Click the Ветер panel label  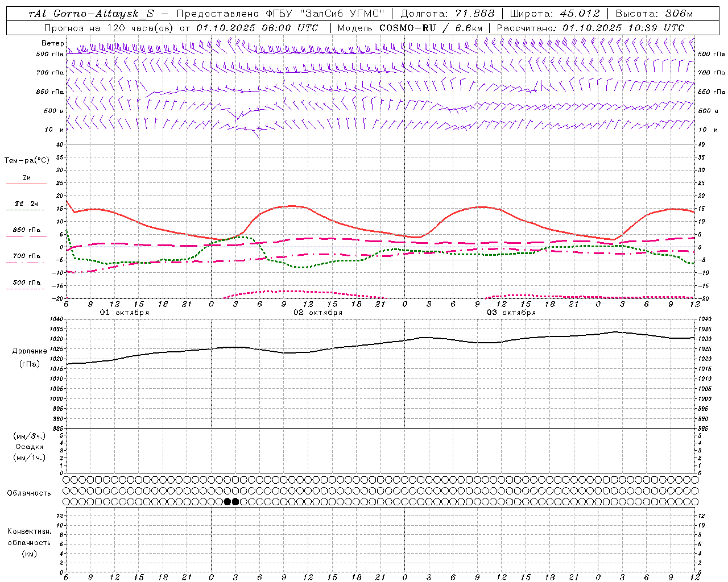[53, 43]
